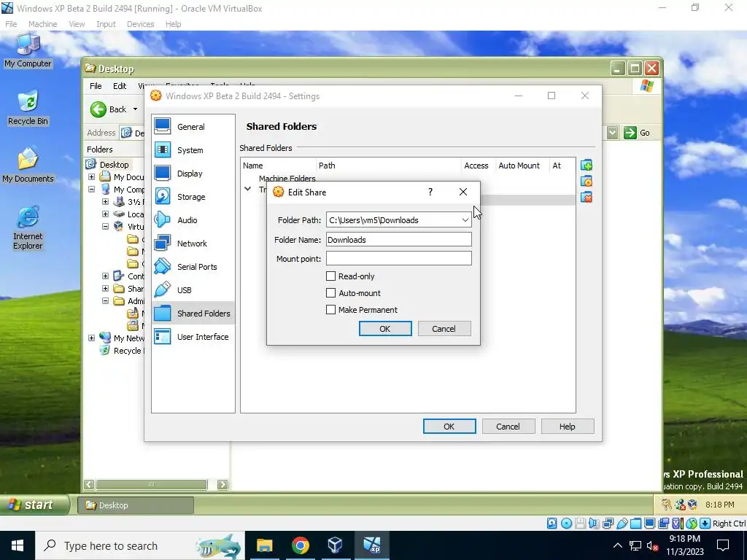Open System settings category
The width and height of the screenshot is (747, 560).
(193, 150)
